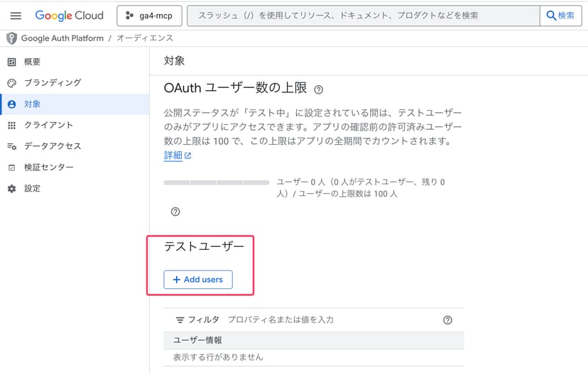Open help beside OAuth ユーザー数の上限 heading
588x374 pixels.
click(x=318, y=89)
